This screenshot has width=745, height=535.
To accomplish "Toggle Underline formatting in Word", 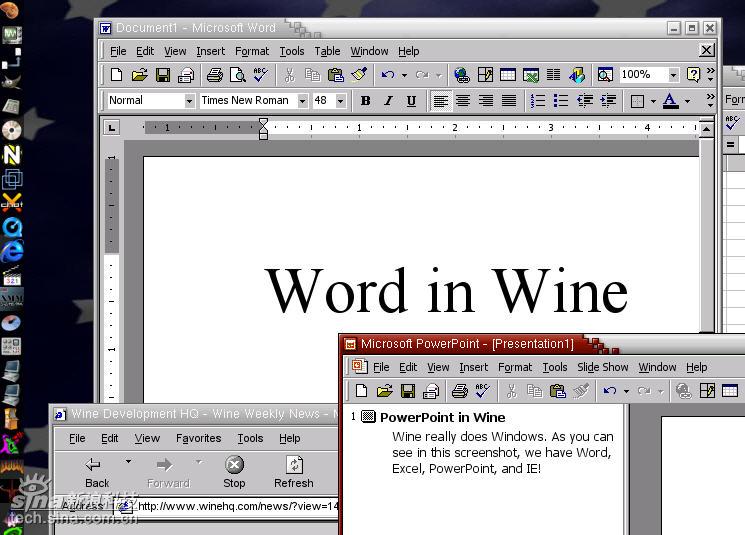I will click(411, 101).
